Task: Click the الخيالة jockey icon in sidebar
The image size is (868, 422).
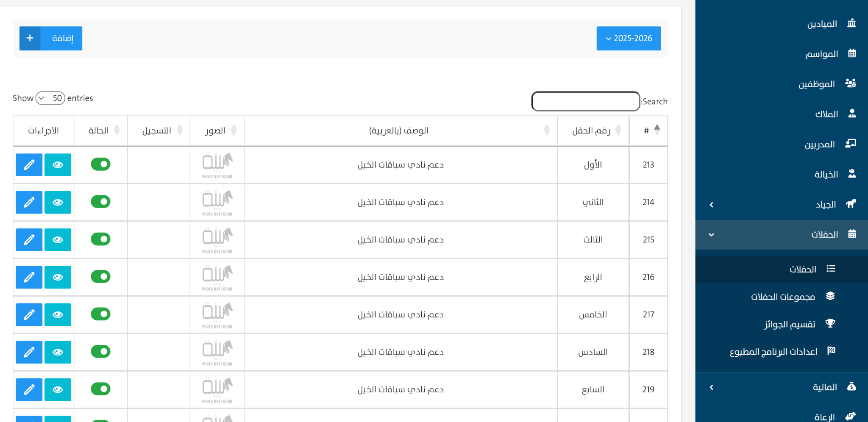Action: 852,174
